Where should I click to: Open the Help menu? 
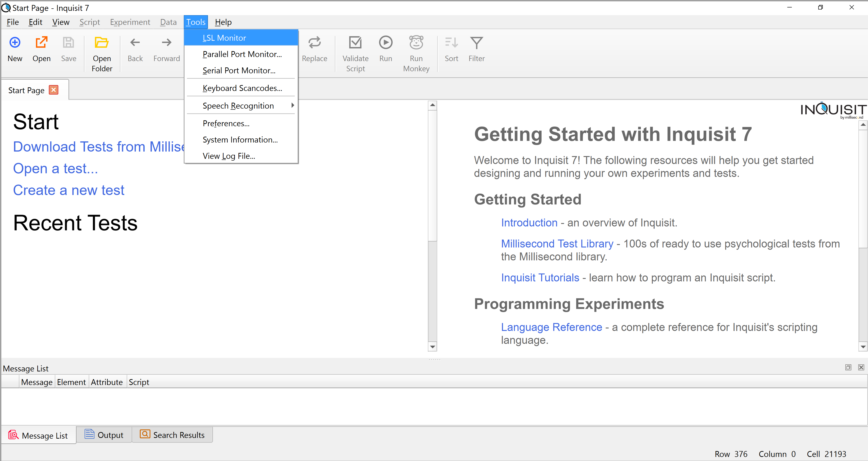coord(223,22)
